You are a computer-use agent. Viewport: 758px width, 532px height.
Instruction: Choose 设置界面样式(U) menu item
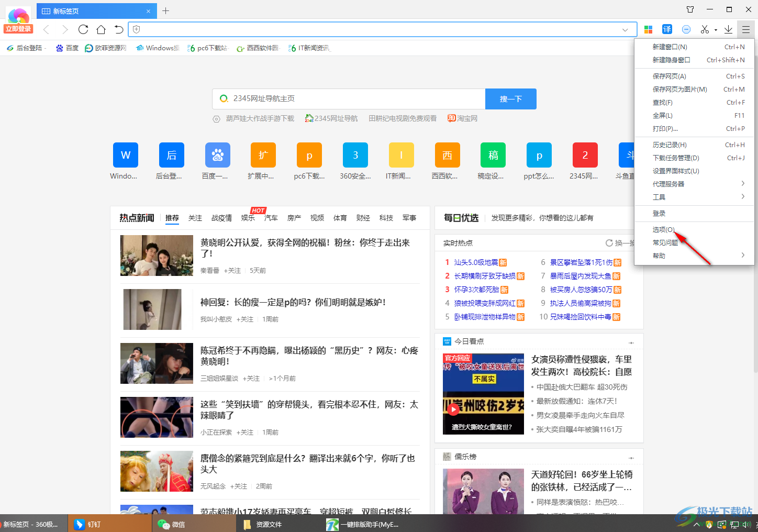click(x=696, y=171)
